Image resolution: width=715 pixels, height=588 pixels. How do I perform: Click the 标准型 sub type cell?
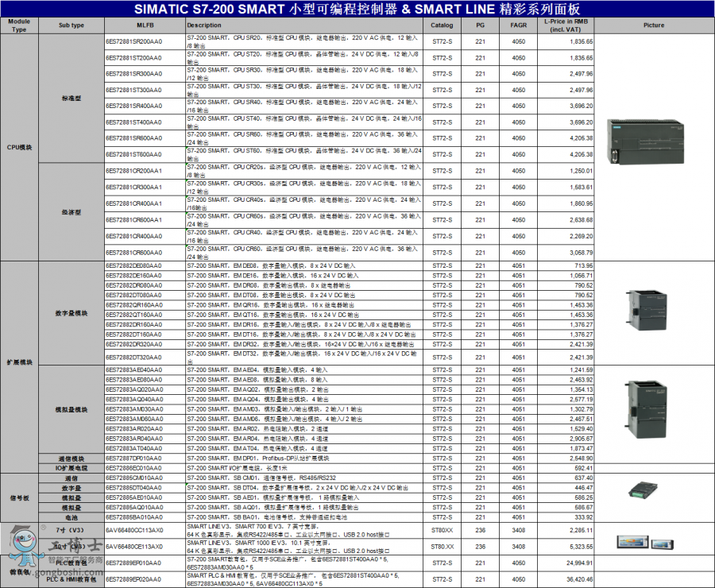(71, 98)
